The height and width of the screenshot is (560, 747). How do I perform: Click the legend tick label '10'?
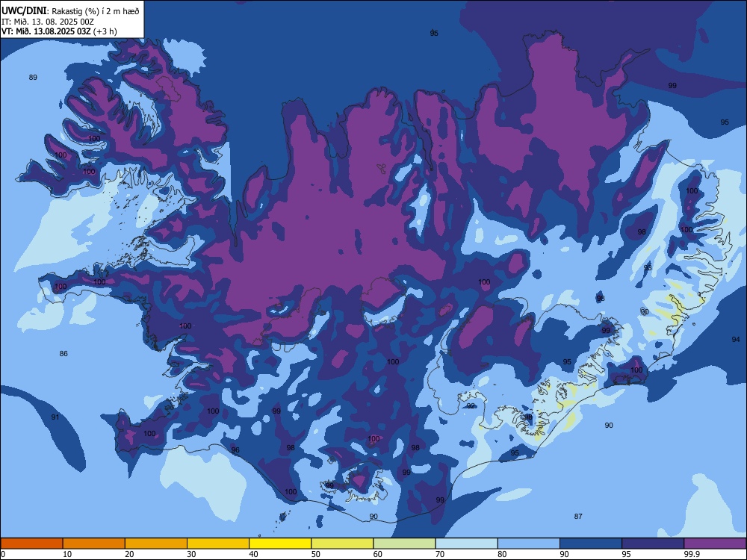pyautogui.click(x=67, y=554)
